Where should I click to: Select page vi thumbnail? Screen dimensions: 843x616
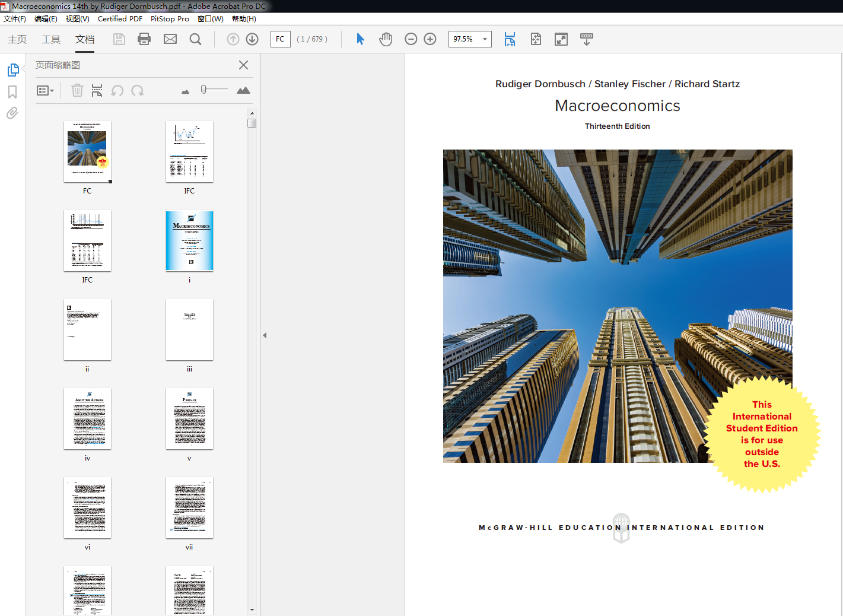[87, 507]
